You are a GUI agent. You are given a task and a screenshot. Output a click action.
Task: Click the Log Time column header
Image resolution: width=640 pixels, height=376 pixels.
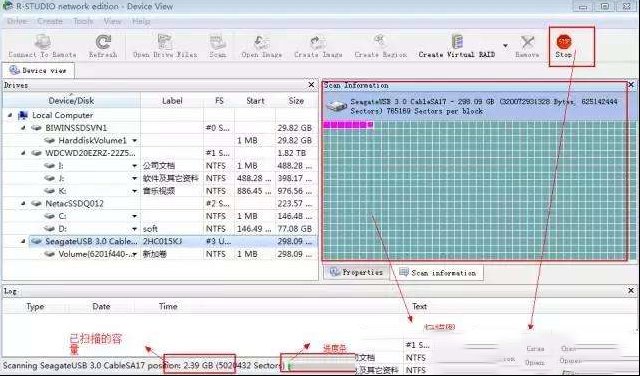(168, 307)
